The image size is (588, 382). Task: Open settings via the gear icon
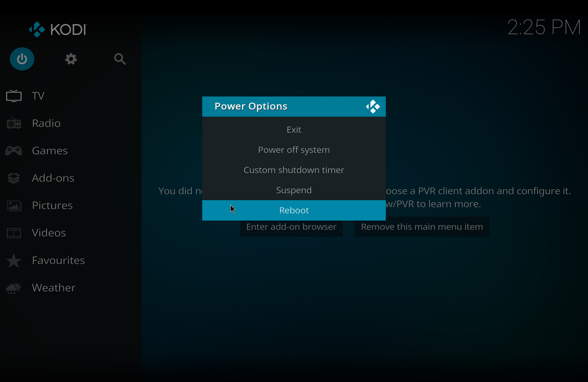tap(71, 59)
